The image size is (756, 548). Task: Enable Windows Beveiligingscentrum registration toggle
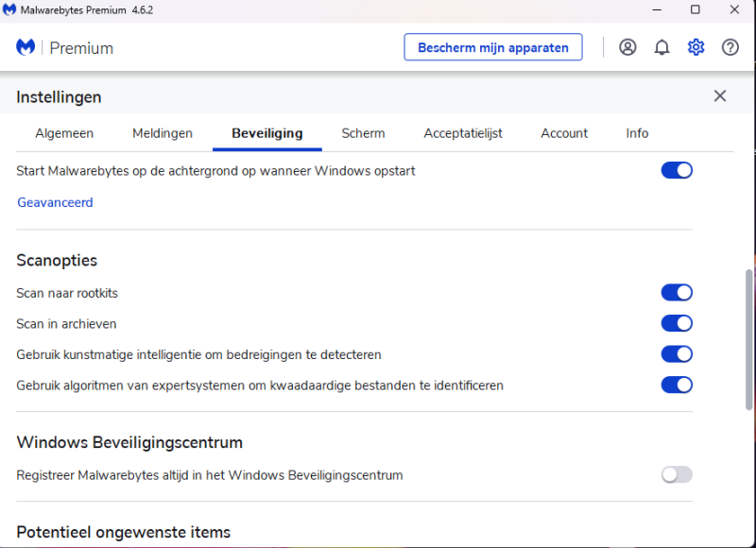pyautogui.click(x=677, y=474)
